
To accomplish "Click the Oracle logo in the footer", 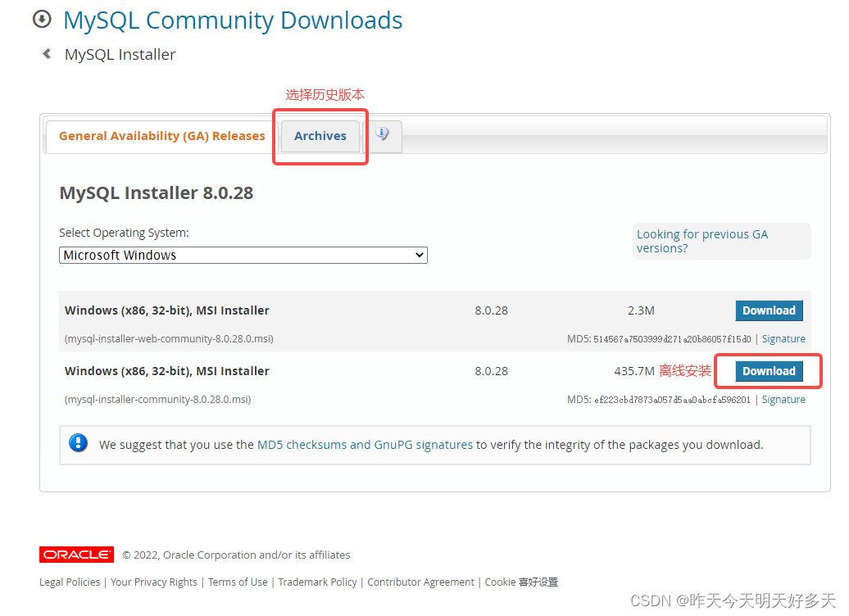I will pos(76,555).
